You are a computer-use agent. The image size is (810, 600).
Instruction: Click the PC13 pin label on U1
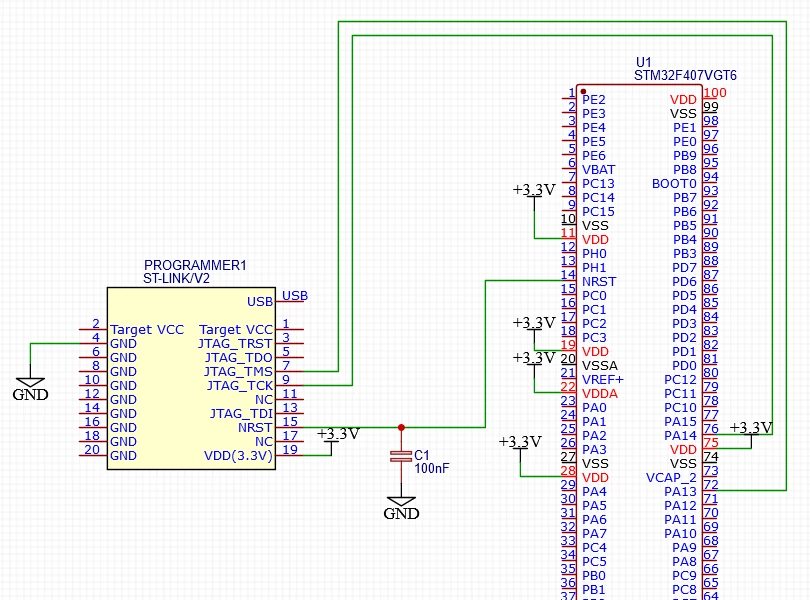(x=598, y=183)
